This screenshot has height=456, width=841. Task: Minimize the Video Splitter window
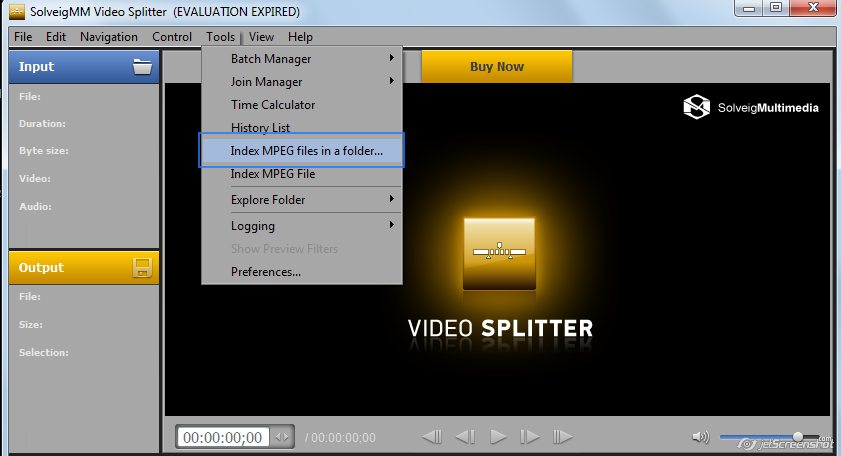point(749,8)
